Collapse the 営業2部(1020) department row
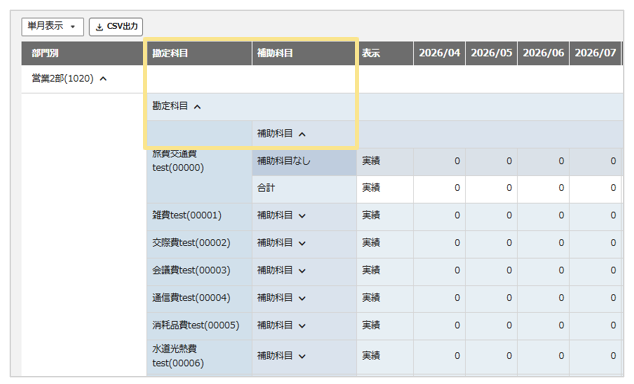This screenshot has width=634, height=384. click(103, 79)
